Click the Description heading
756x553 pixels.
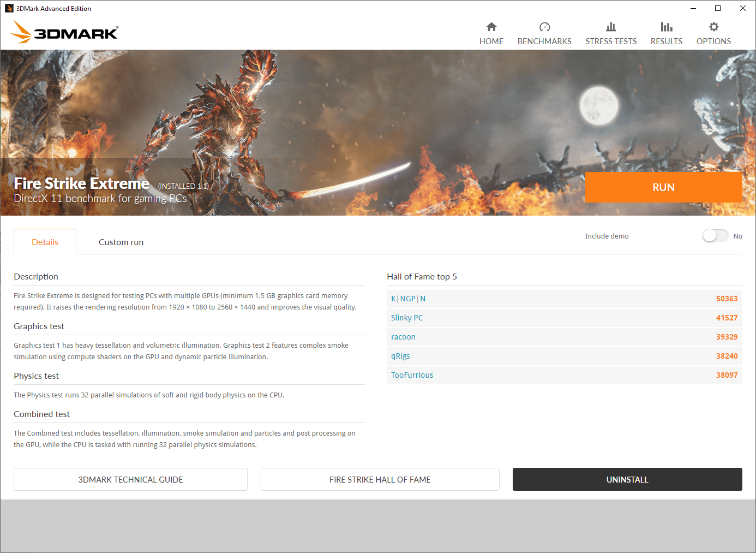pyautogui.click(x=36, y=277)
